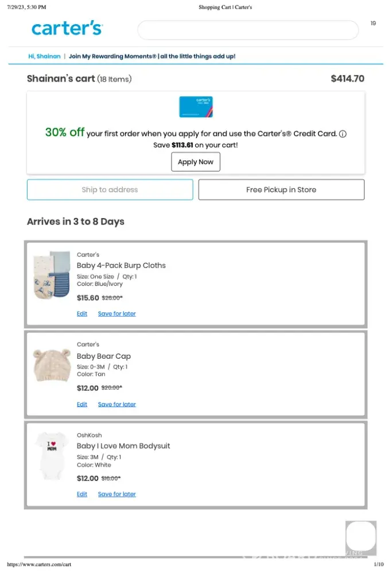Click in the search field
Screen dimensions: 392x574
[x=248, y=30]
